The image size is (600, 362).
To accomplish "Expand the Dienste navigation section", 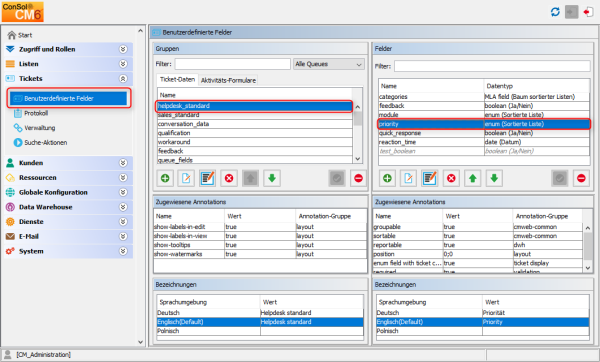I will (123, 222).
